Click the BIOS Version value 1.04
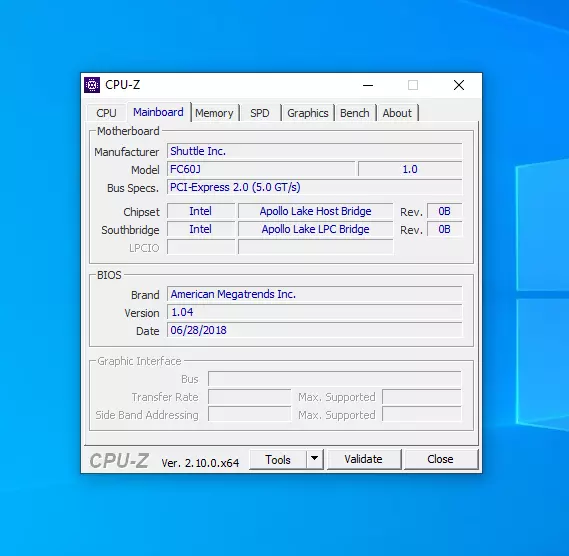This screenshot has width=569, height=556. (314, 312)
